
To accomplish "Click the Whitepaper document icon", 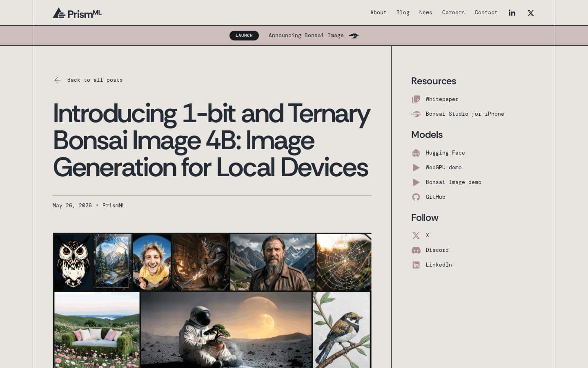I will pyautogui.click(x=416, y=99).
